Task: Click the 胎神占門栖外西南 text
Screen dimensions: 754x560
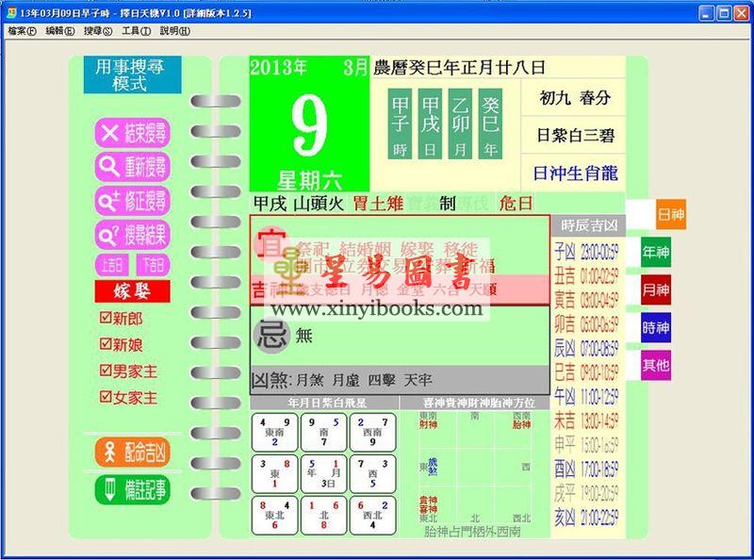Action: pos(472,532)
